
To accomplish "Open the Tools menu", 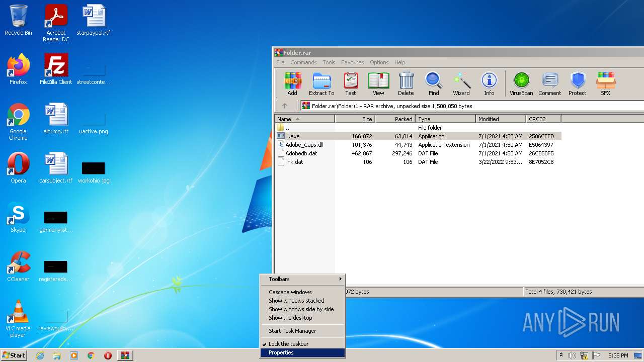I will click(x=329, y=62).
